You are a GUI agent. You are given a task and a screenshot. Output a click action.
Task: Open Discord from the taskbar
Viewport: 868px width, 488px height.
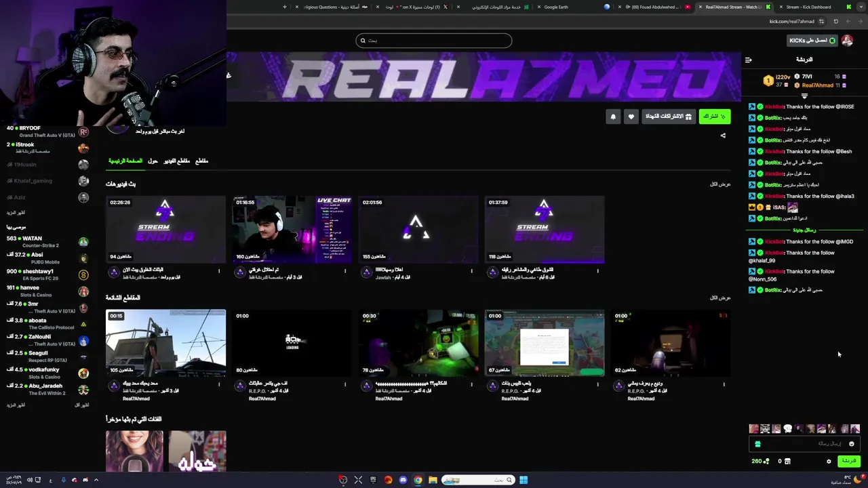point(403,480)
